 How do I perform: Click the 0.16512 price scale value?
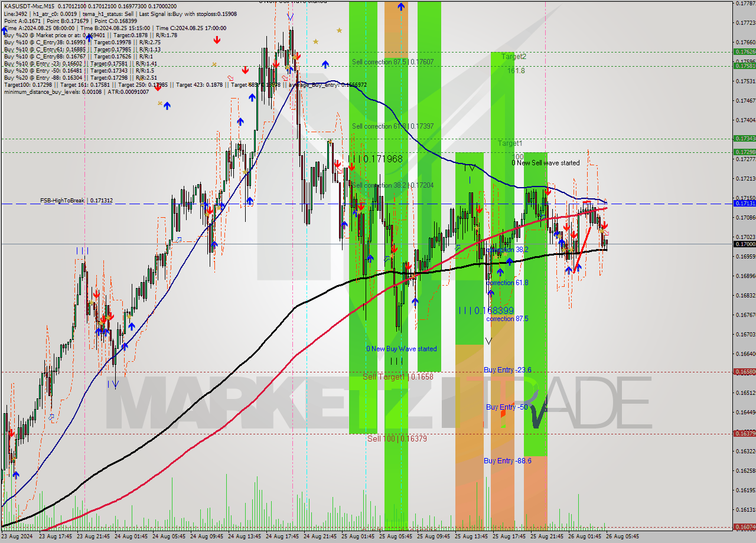(x=745, y=392)
